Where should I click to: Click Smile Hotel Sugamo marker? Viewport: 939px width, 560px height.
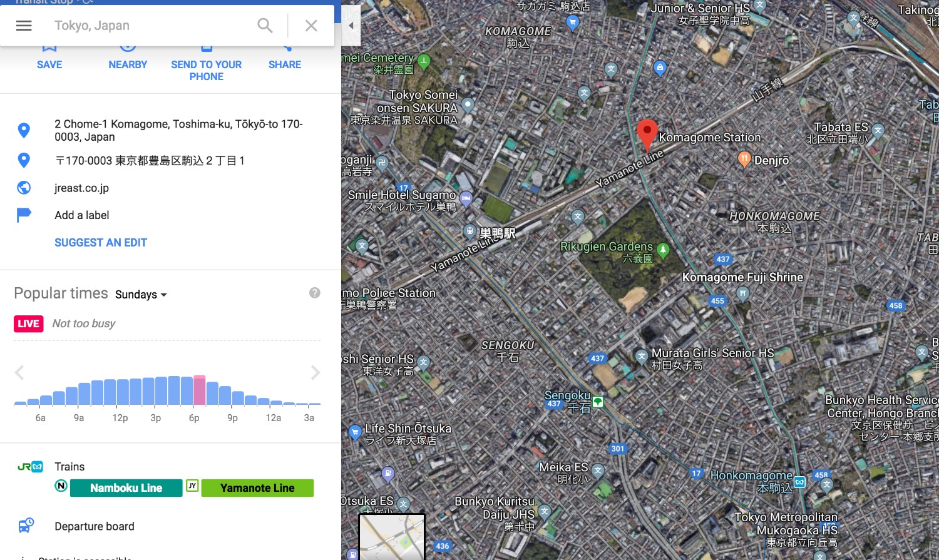(466, 200)
